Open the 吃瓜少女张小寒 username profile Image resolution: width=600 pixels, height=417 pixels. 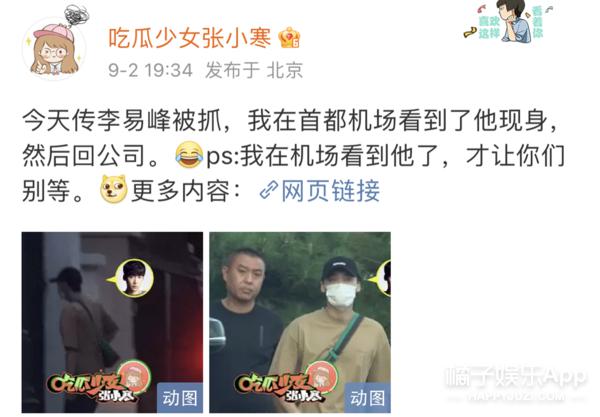(190, 38)
